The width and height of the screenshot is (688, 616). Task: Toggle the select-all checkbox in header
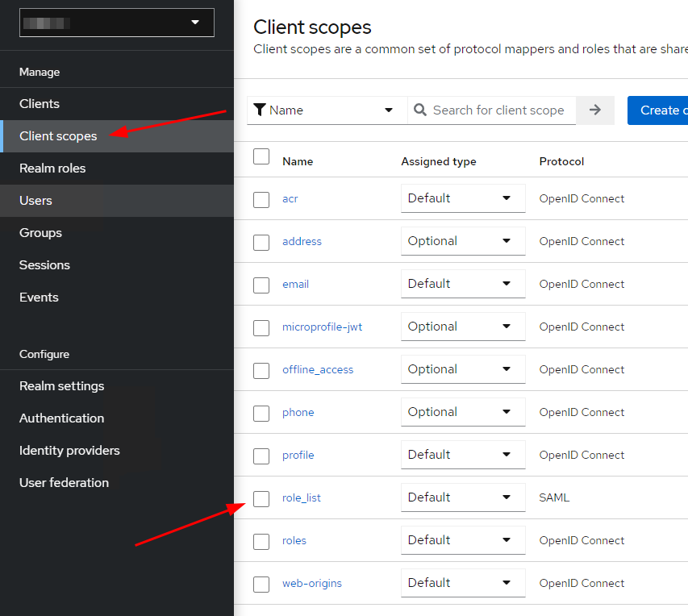261,156
